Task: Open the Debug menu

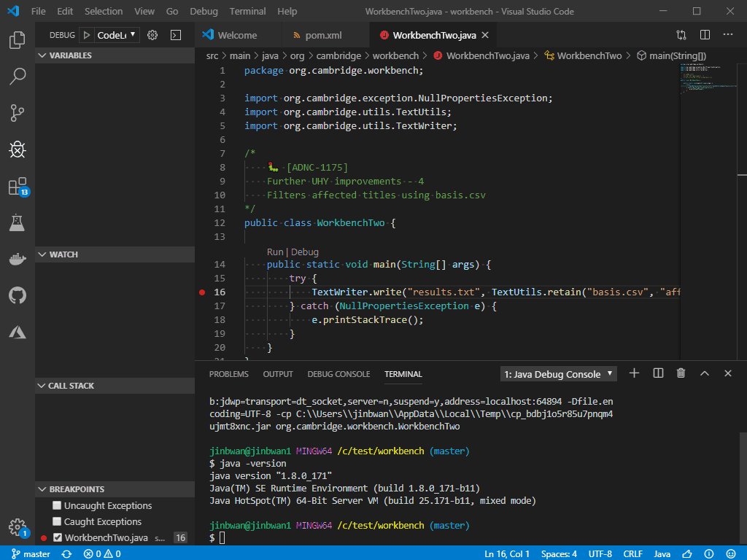Action: (203, 11)
